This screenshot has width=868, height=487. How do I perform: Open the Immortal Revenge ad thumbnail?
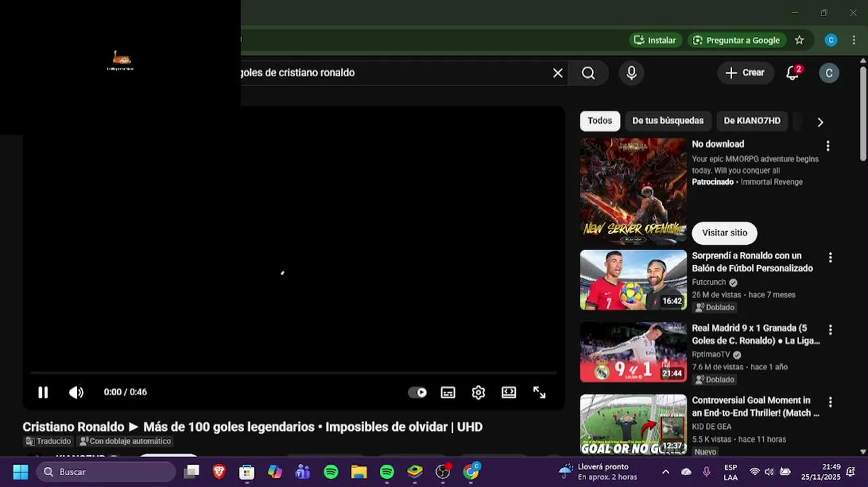(633, 191)
